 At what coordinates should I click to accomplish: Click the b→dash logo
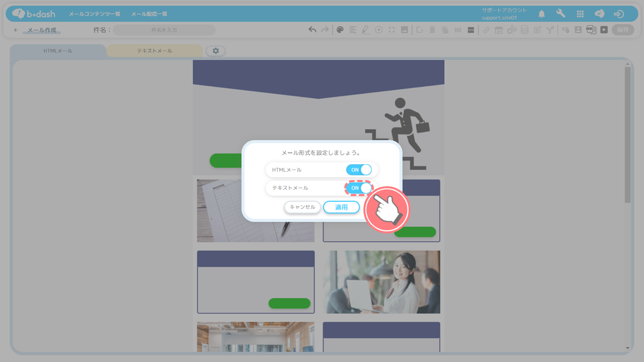34,14
